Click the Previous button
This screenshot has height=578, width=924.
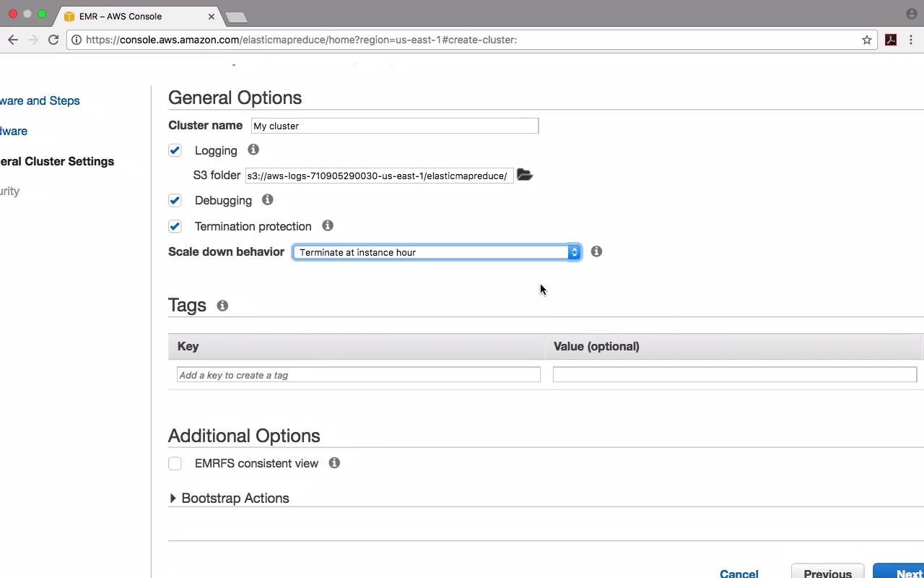[x=827, y=573]
